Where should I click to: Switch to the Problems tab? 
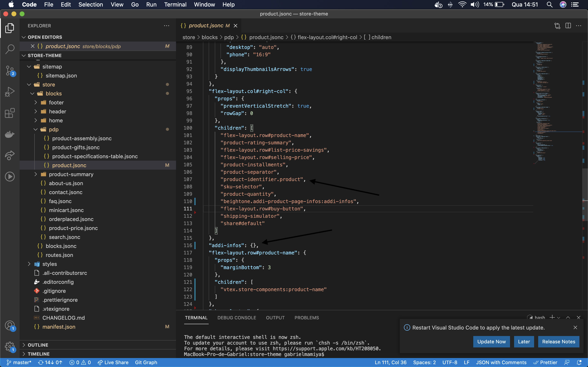(306, 318)
